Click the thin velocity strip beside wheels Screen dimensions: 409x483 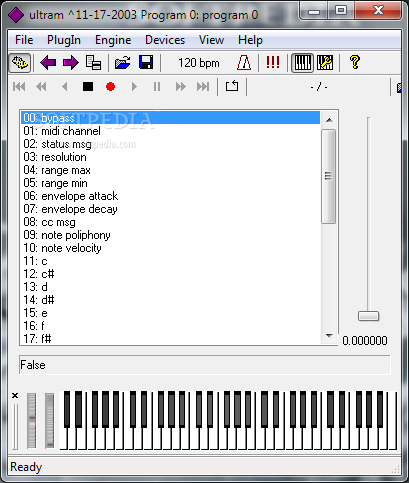point(15,427)
